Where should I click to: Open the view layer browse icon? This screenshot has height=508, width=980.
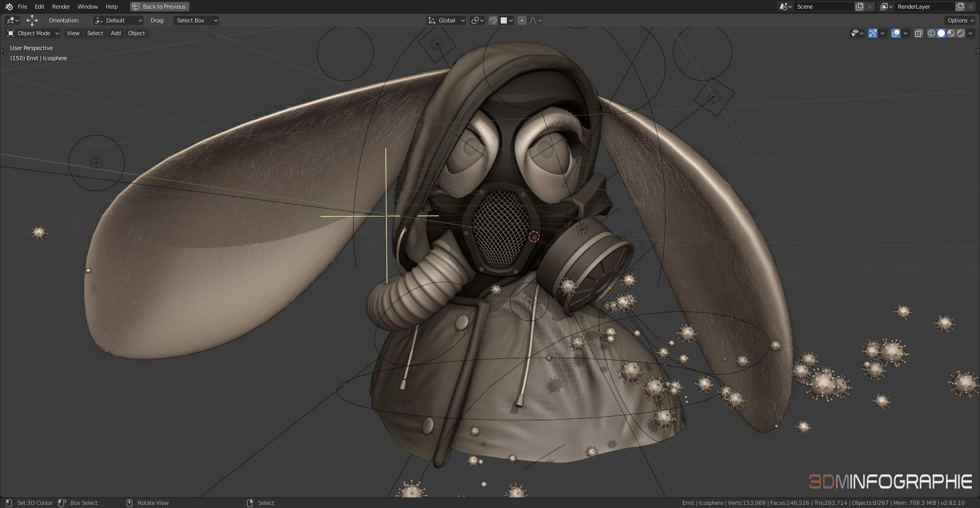[886, 7]
